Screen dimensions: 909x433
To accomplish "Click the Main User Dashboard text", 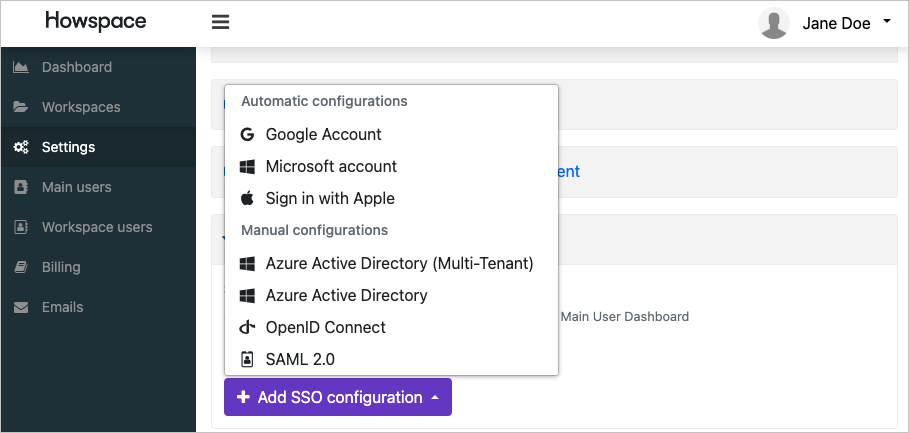I will tap(625, 316).
